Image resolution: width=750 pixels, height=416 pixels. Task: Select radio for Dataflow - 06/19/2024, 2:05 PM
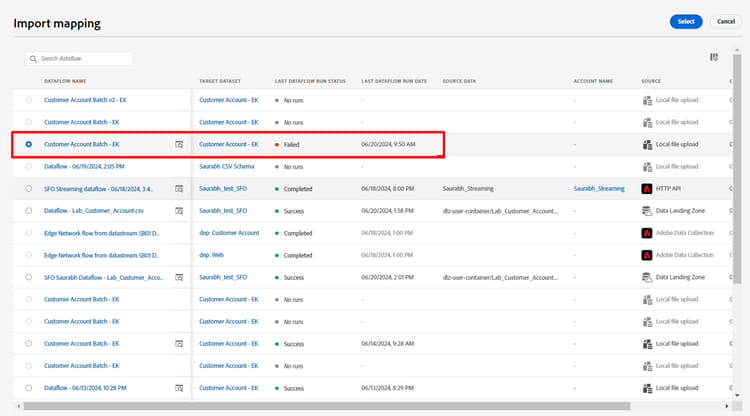(x=29, y=166)
